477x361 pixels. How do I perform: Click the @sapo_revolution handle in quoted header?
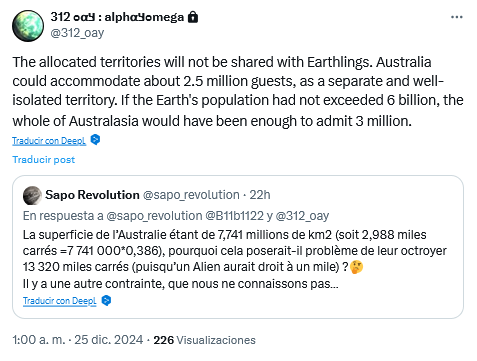191,195
